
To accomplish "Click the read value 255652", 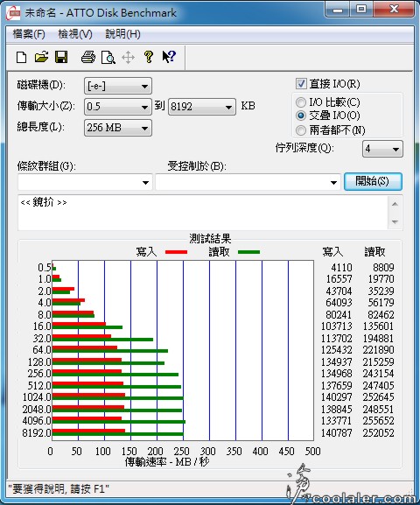I will pyautogui.click(x=379, y=421).
